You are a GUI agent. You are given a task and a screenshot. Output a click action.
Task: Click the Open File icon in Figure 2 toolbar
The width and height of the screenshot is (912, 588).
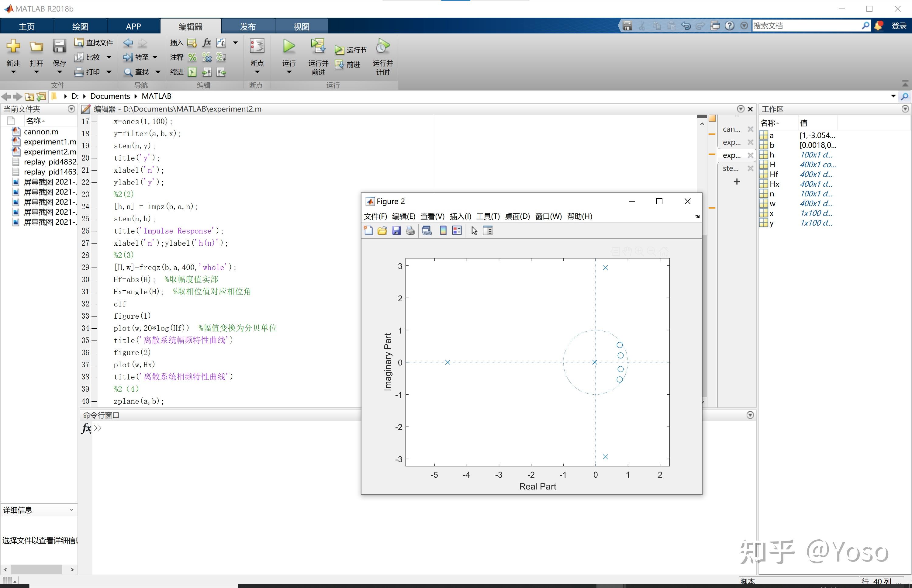[x=382, y=231]
